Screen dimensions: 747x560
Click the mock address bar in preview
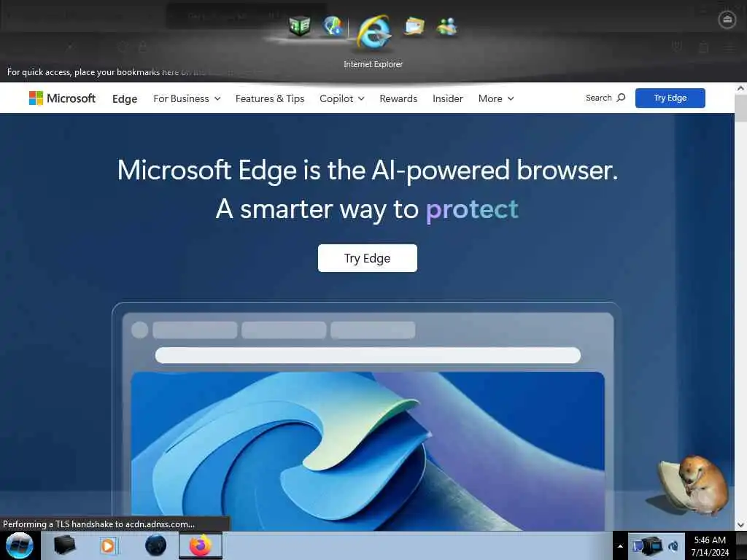coord(368,355)
